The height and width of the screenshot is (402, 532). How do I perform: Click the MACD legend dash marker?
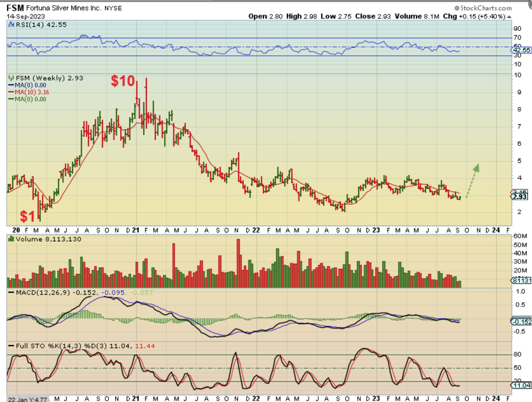(x=10, y=293)
